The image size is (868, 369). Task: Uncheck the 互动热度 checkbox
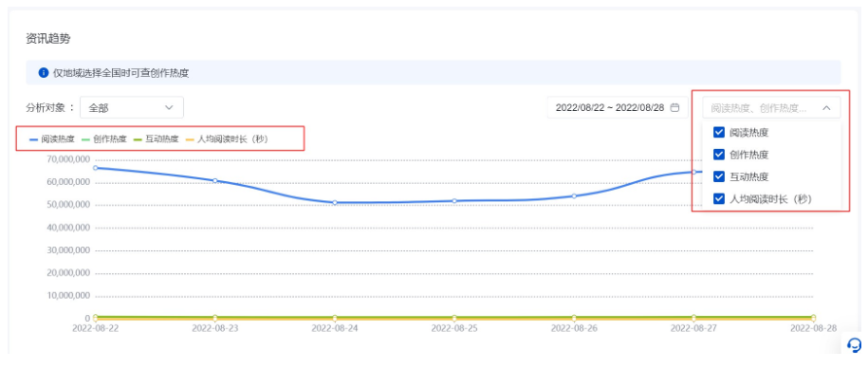coord(719,176)
